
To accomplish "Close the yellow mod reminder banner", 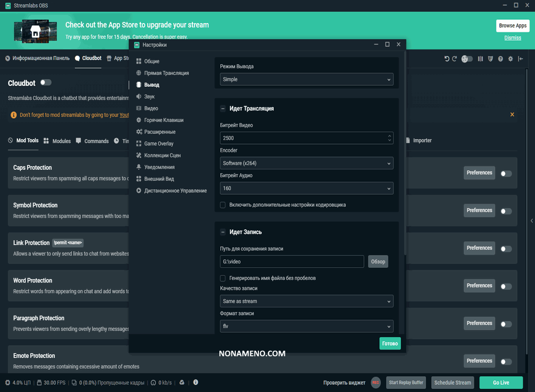I will [x=512, y=114].
